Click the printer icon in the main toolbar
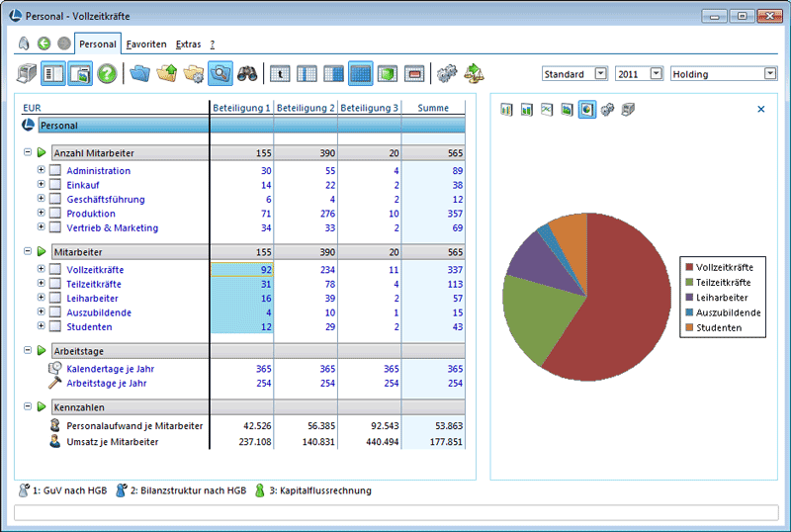Image resolution: width=791 pixels, height=532 pixels. (x=27, y=74)
